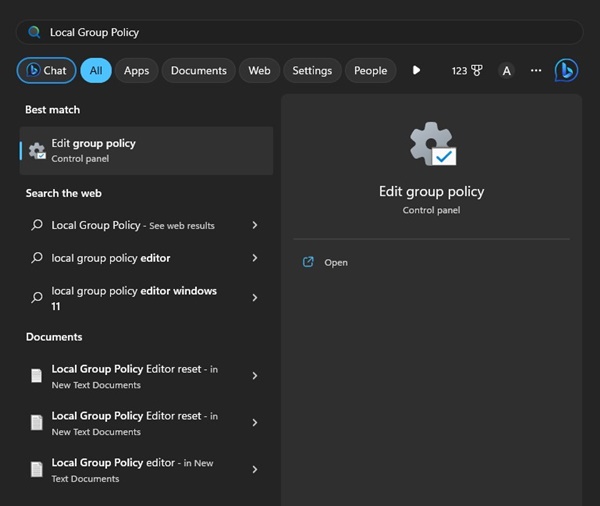Viewport: 600px width, 506px height.
Task: Click the search input containing Local Group Policy
Action: coord(300,33)
